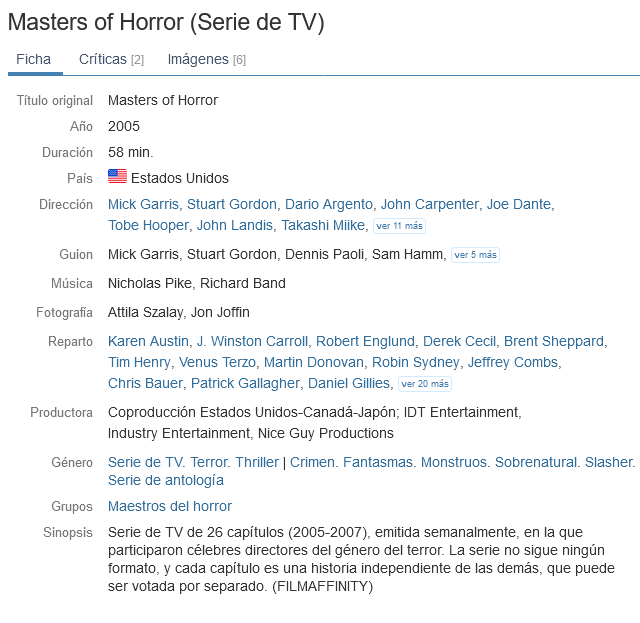The height and width of the screenshot is (623, 640).
Task: Select the Ficha tab
Action: point(33,59)
